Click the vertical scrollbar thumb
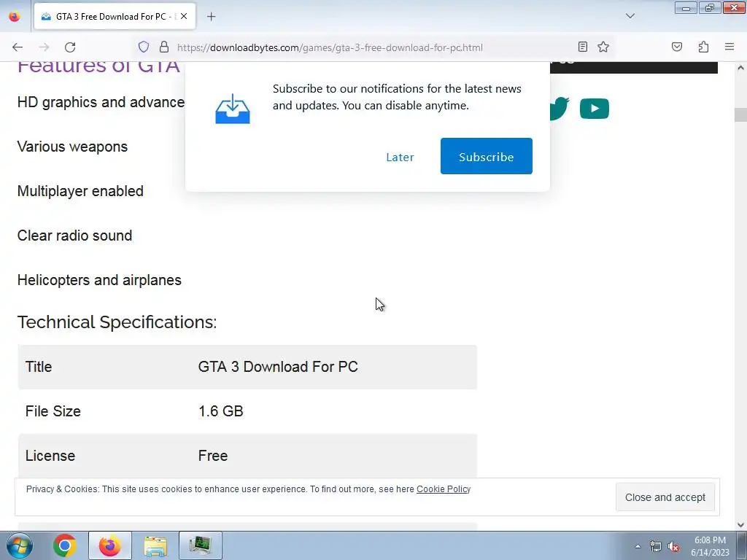The image size is (747, 560). point(740,114)
